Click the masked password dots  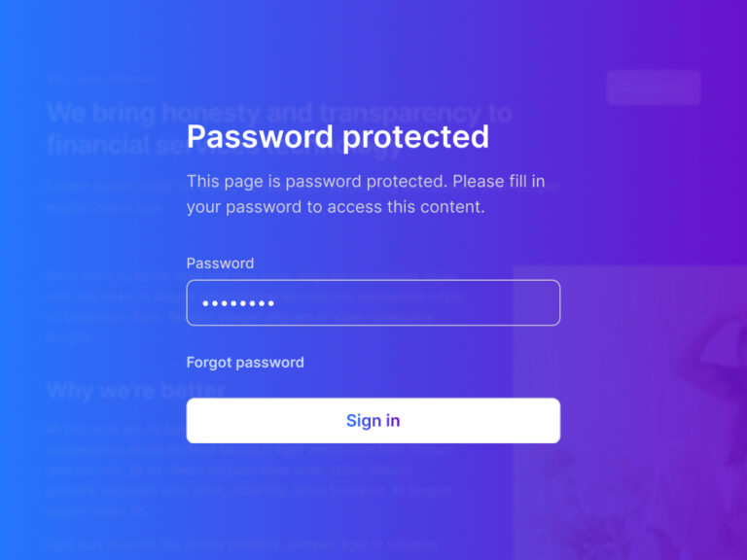(x=239, y=304)
